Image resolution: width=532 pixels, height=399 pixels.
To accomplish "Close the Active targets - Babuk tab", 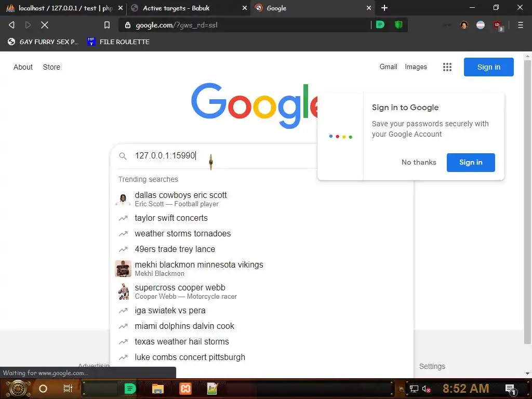I will click(x=244, y=8).
